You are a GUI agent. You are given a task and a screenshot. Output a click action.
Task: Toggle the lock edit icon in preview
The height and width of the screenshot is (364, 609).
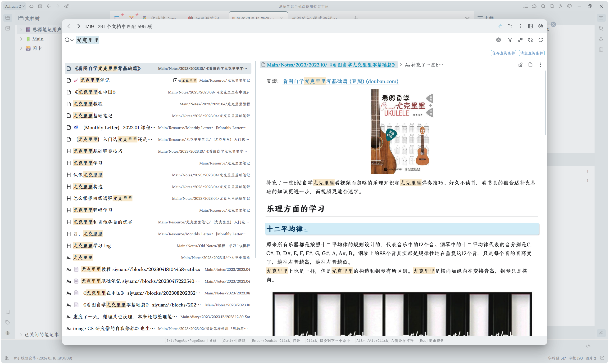(x=520, y=65)
